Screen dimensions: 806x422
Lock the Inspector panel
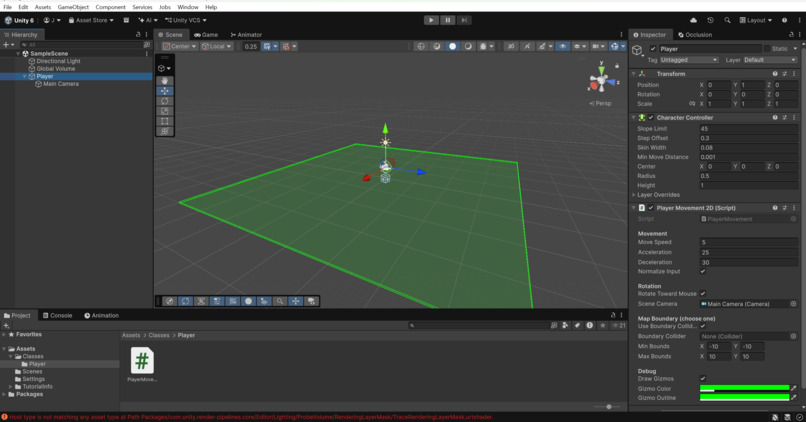click(791, 34)
